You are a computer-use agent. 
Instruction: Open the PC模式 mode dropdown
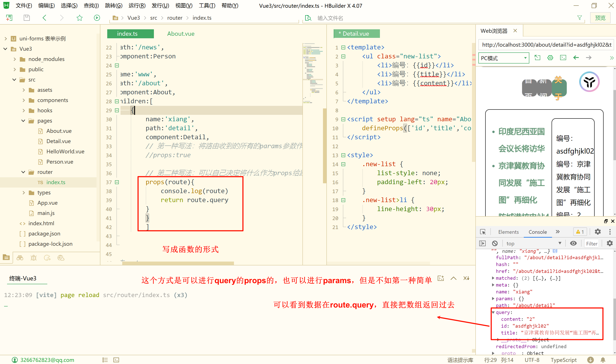tap(504, 58)
